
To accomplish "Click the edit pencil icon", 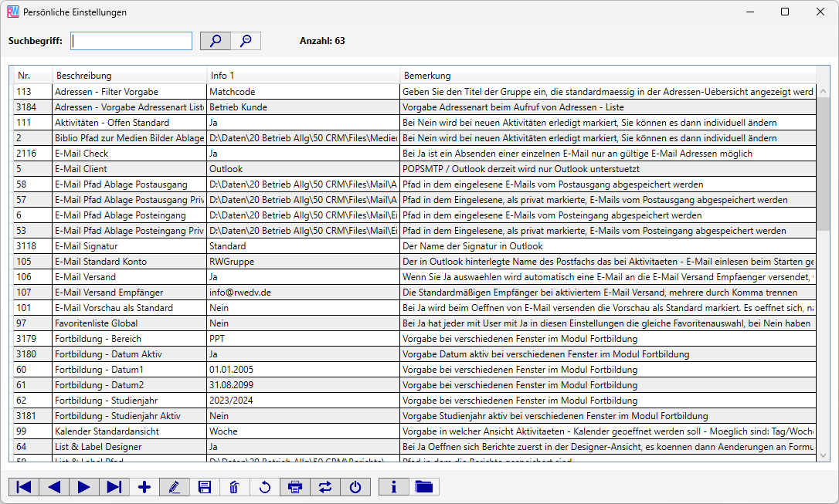I will click(x=175, y=487).
